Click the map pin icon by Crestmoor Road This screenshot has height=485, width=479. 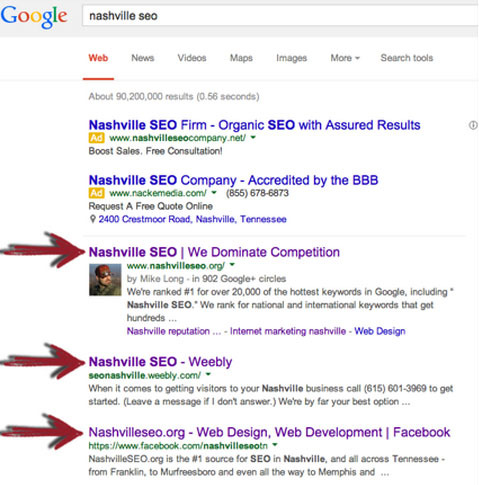(93, 219)
